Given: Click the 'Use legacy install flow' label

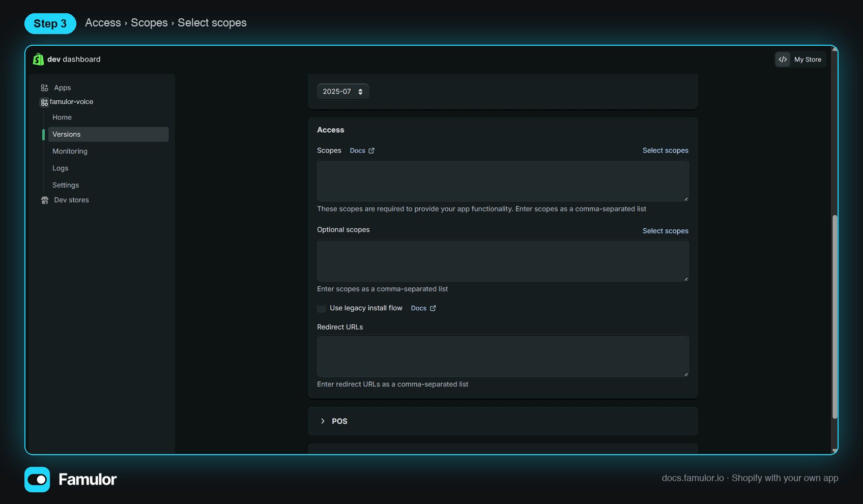Looking at the screenshot, I should click(x=366, y=308).
